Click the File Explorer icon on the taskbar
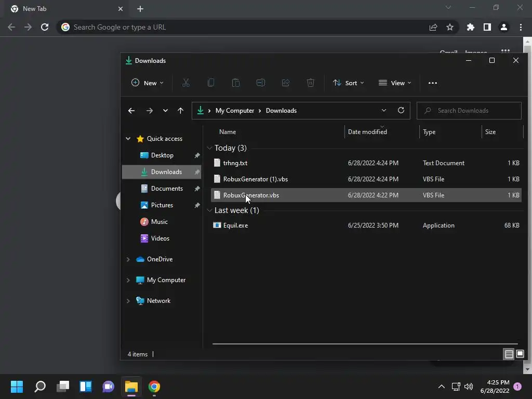532x399 pixels. click(x=131, y=387)
